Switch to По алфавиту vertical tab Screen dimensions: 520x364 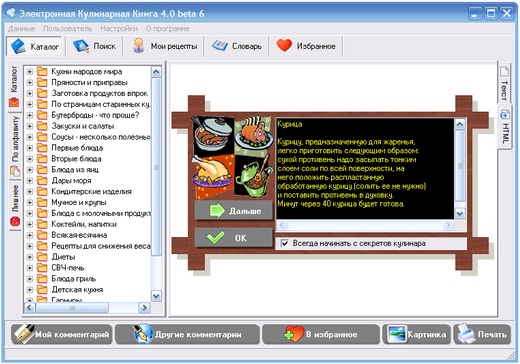[15, 146]
